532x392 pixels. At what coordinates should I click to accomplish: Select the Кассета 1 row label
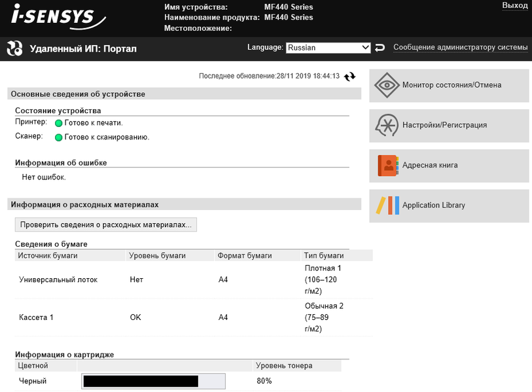(x=36, y=317)
